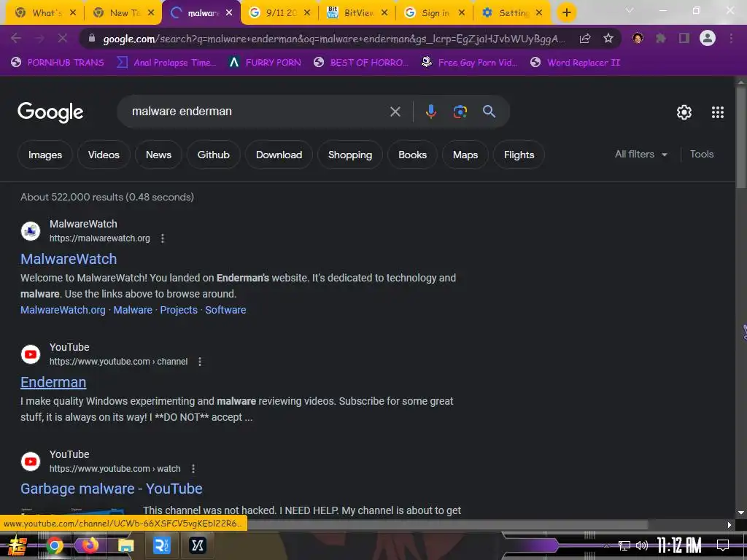Switch to the Settings tab
The width and height of the screenshot is (747, 560).
point(513,13)
